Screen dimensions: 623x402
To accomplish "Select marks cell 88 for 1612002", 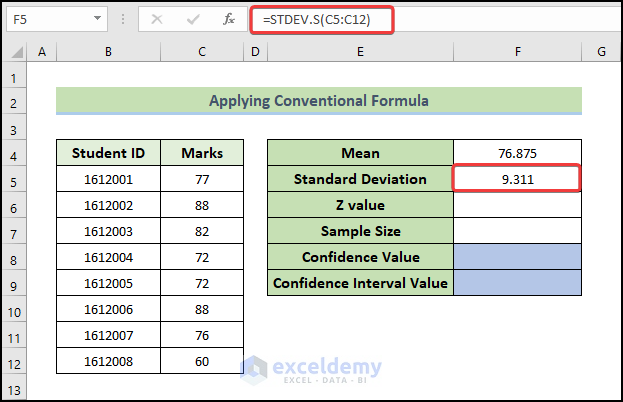I will coord(202,205).
